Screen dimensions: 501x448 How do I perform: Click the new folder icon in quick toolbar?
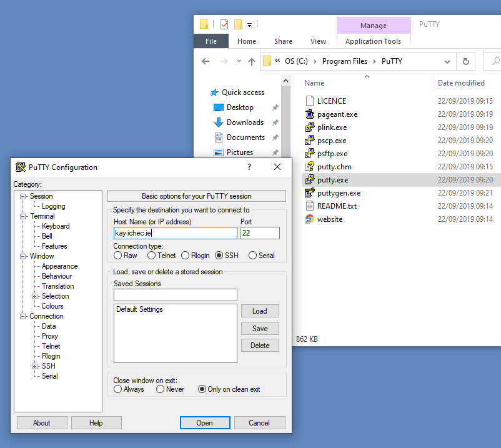238,24
